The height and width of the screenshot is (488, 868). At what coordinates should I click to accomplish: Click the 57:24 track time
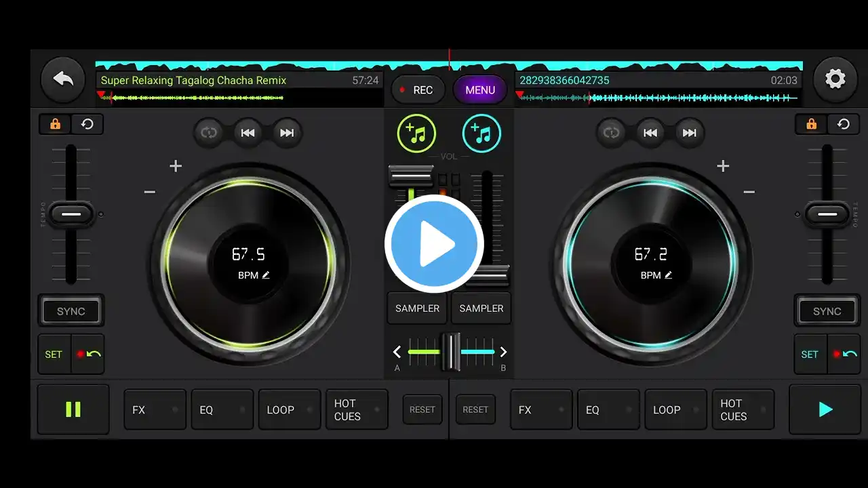pyautogui.click(x=366, y=80)
